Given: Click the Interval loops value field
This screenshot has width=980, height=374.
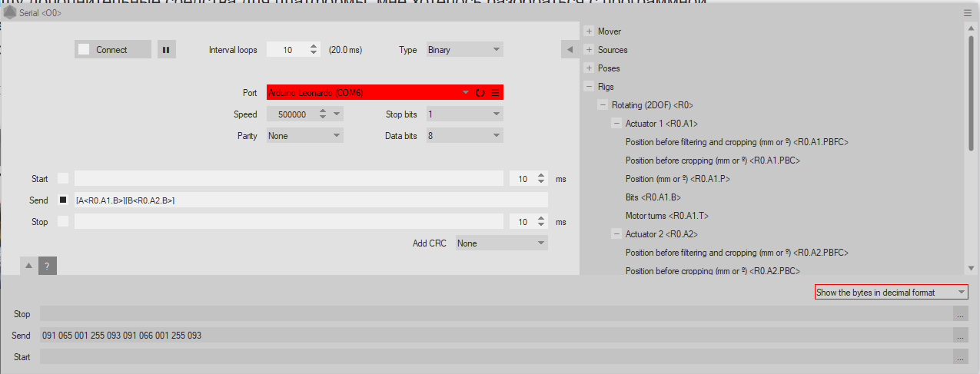Looking at the screenshot, I should [287, 50].
